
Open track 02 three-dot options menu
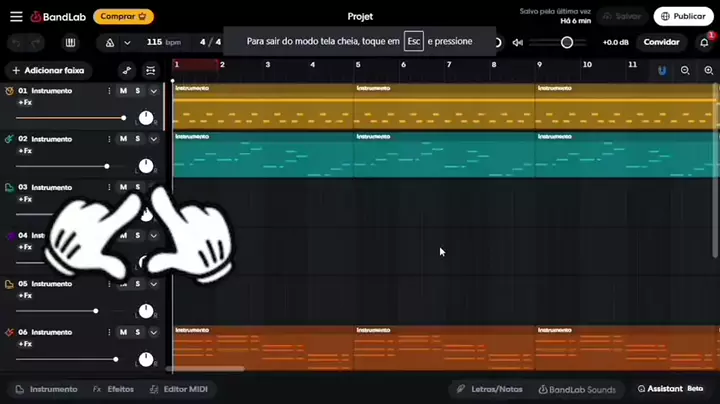pos(109,139)
